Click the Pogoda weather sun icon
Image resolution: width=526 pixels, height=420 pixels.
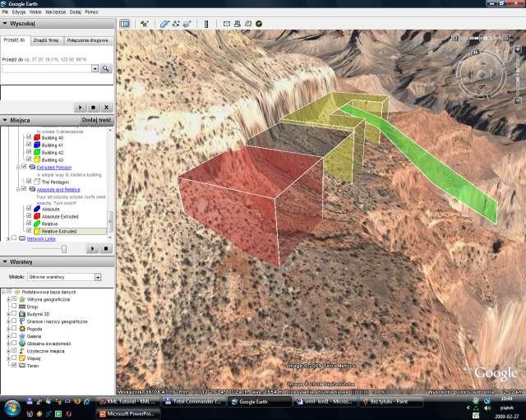tap(22, 329)
